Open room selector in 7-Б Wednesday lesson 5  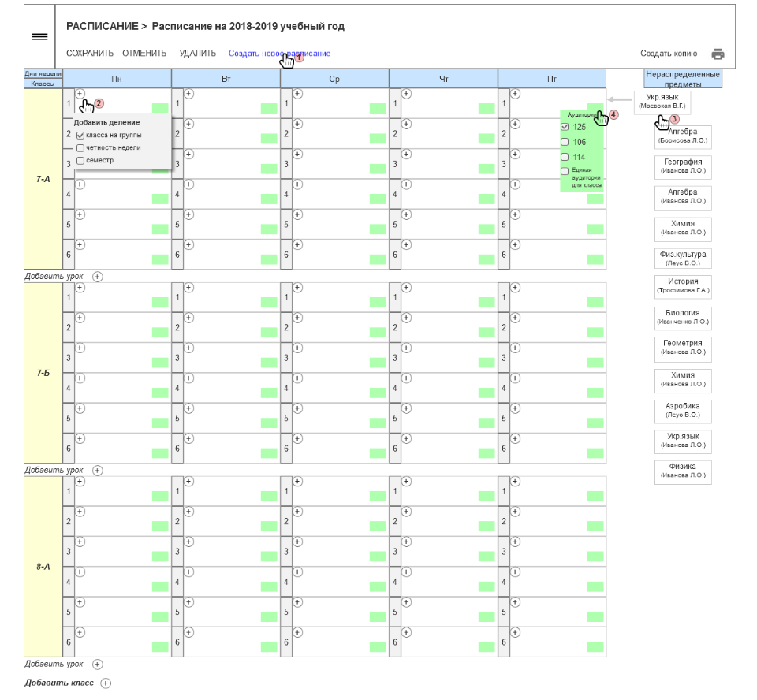point(378,423)
